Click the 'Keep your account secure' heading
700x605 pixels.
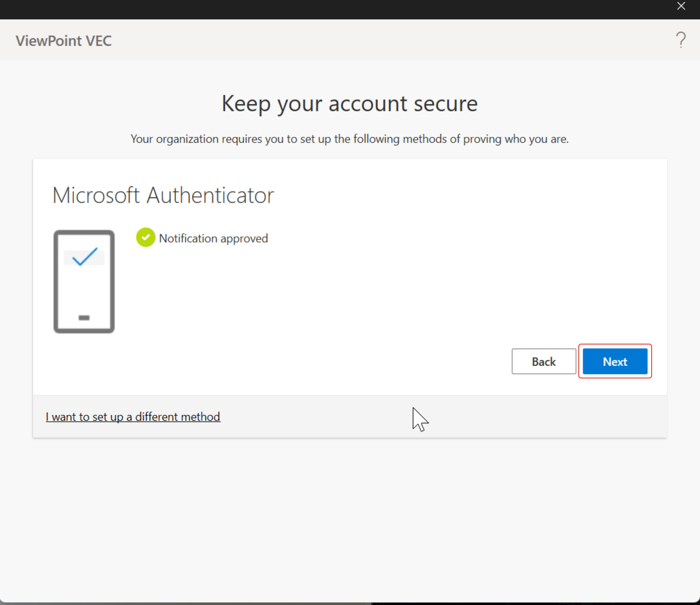pos(349,103)
